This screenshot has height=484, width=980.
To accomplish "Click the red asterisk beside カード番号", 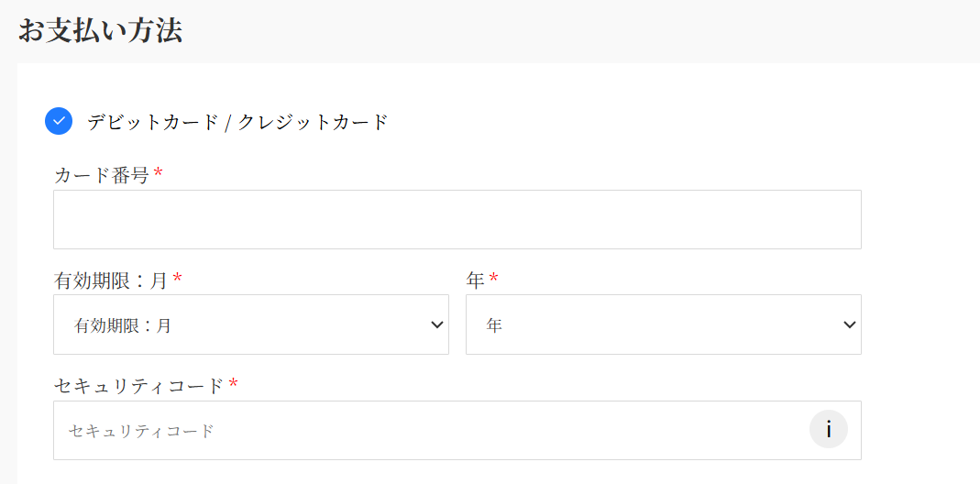I will [x=159, y=174].
